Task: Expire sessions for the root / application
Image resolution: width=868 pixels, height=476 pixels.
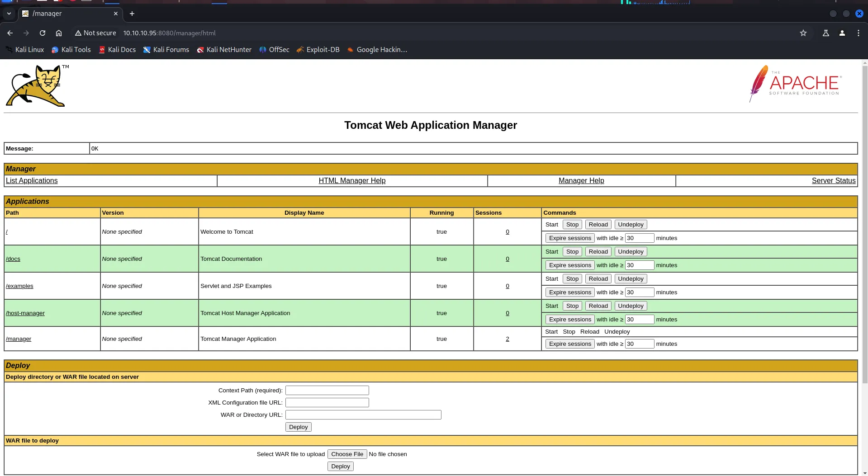Action: coord(570,238)
